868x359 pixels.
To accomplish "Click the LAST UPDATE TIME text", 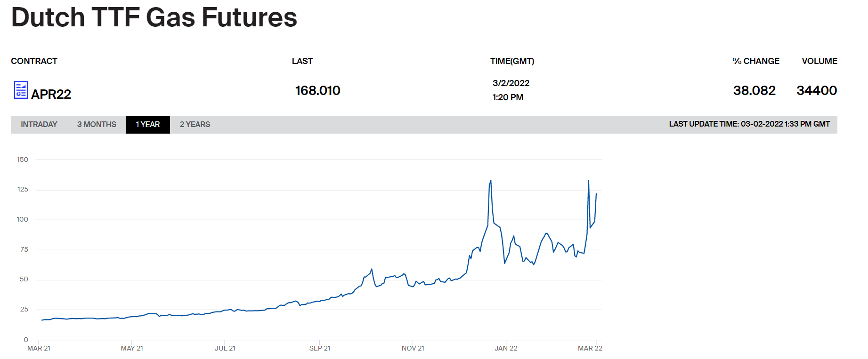I will (x=749, y=124).
